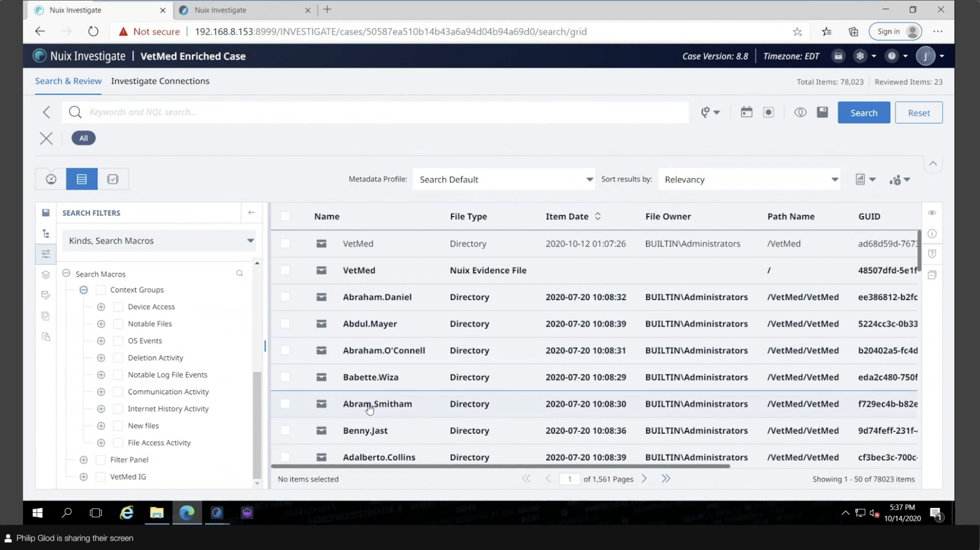Go to next results page
980x550 pixels.
coord(644,479)
